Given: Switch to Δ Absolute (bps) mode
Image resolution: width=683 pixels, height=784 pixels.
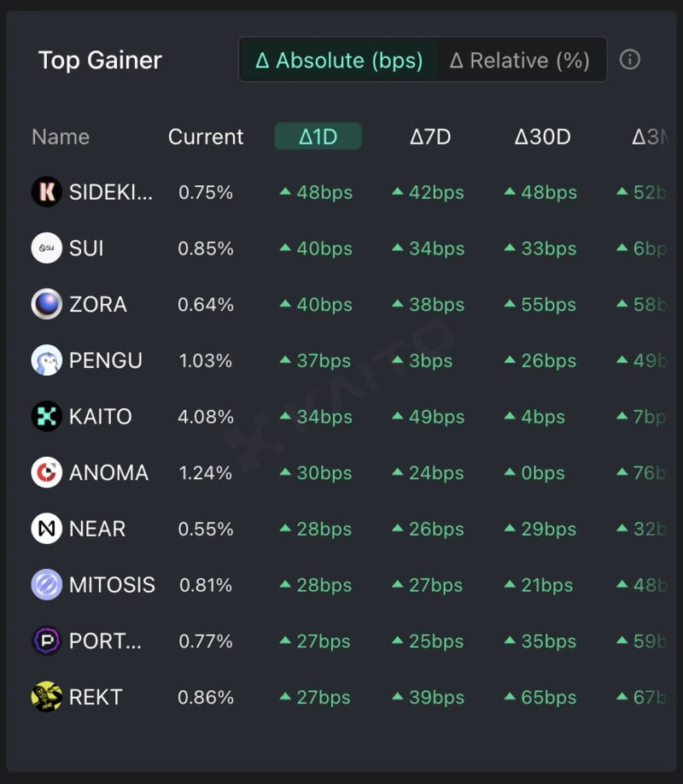Looking at the screenshot, I should click(x=339, y=61).
